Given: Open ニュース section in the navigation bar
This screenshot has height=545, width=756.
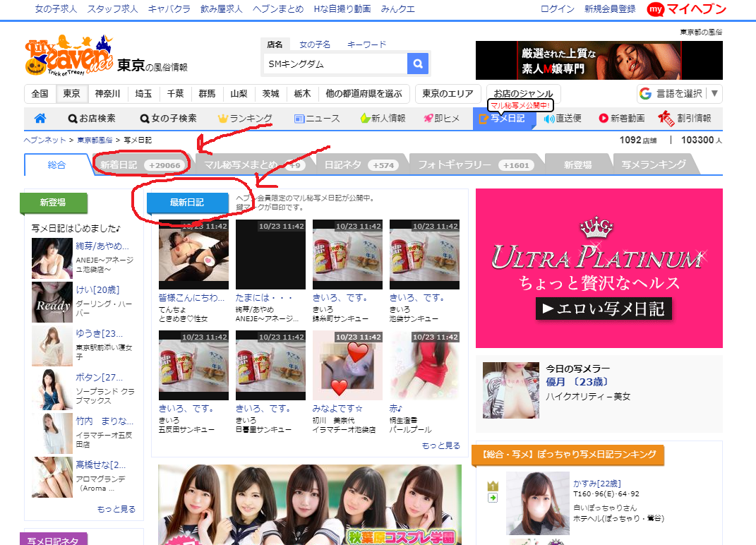Looking at the screenshot, I should 316,119.
